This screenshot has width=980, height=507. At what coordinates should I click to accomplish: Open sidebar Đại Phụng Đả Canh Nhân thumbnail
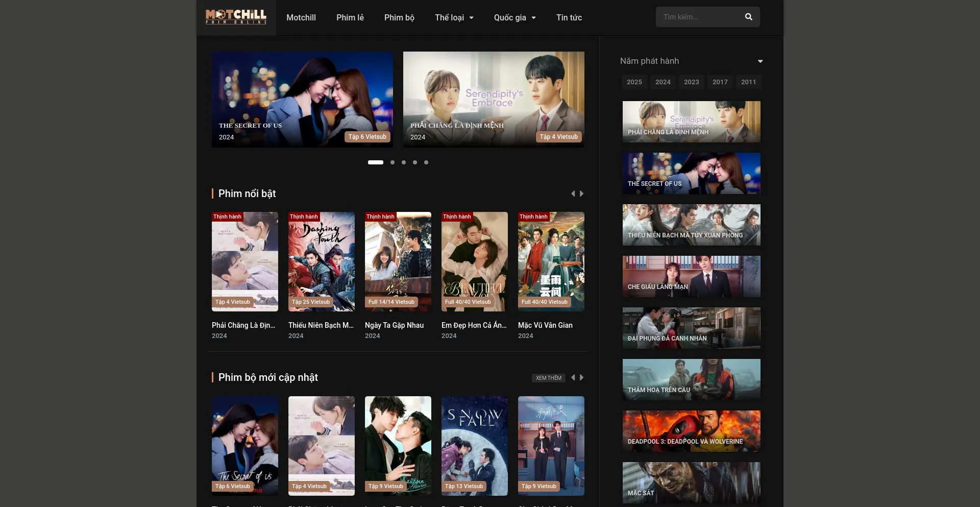pos(691,328)
